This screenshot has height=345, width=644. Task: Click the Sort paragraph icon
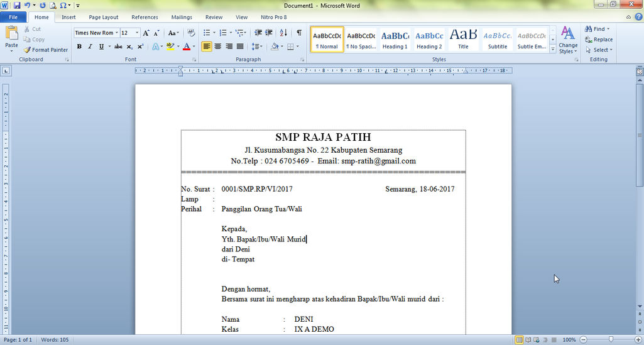point(283,33)
